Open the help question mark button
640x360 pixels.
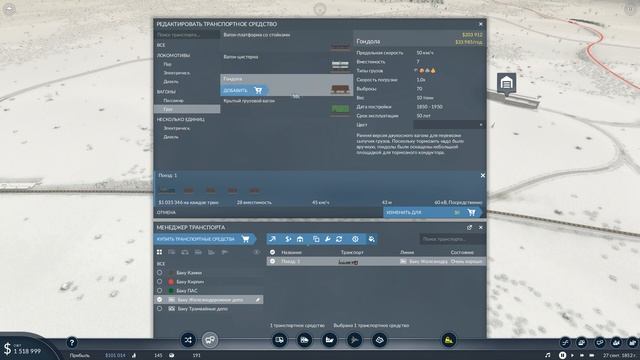point(72,342)
